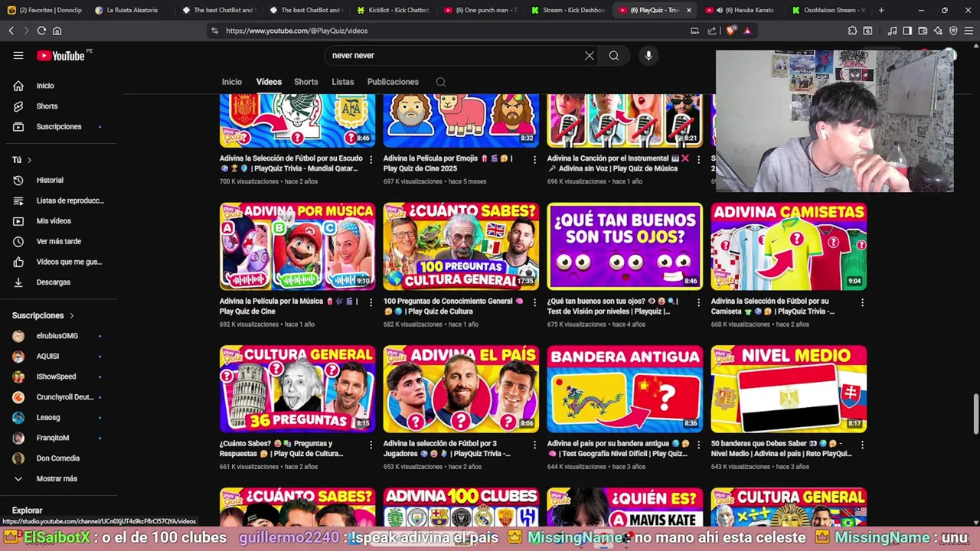
Task: Switch to the Listas channel tab
Action: click(342, 82)
